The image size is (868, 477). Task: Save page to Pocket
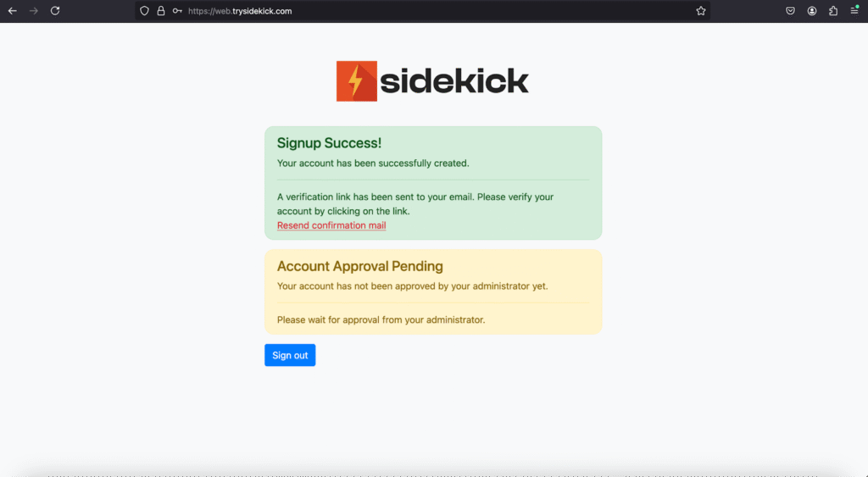click(x=790, y=11)
